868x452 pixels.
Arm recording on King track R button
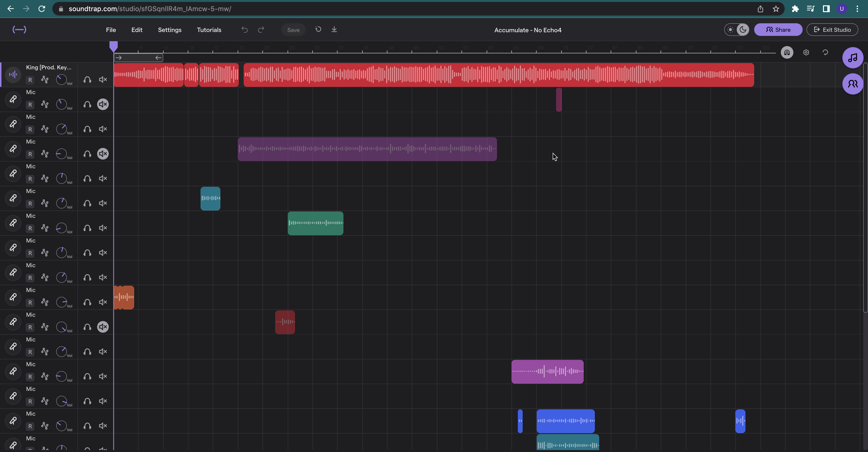pos(30,80)
